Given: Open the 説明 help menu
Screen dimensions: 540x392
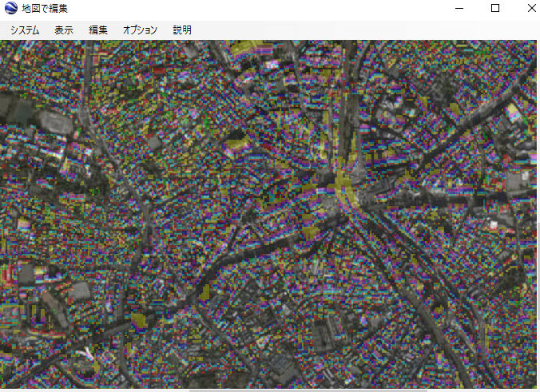Looking at the screenshot, I should click(182, 30).
